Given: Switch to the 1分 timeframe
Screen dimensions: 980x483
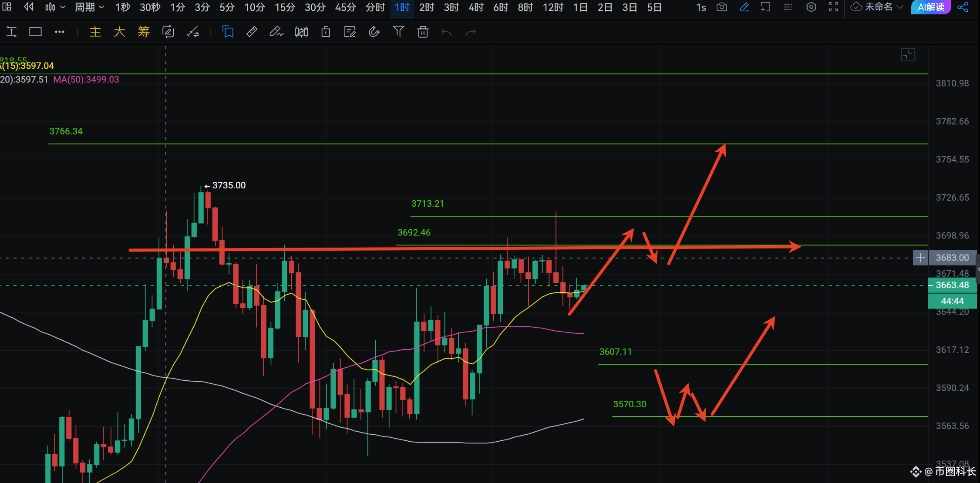Looking at the screenshot, I should [x=178, y=7].
